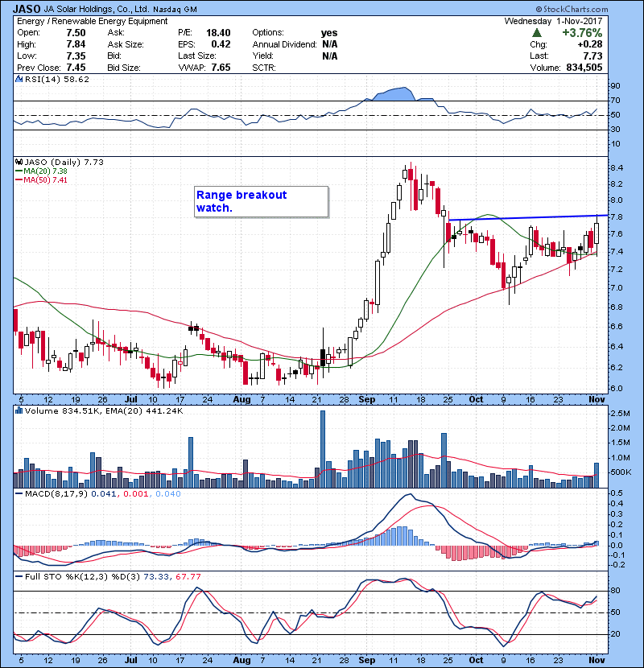Click the "Ask Size:" label
Viewport: 644px width, 668px height.
tap(126, 44)
